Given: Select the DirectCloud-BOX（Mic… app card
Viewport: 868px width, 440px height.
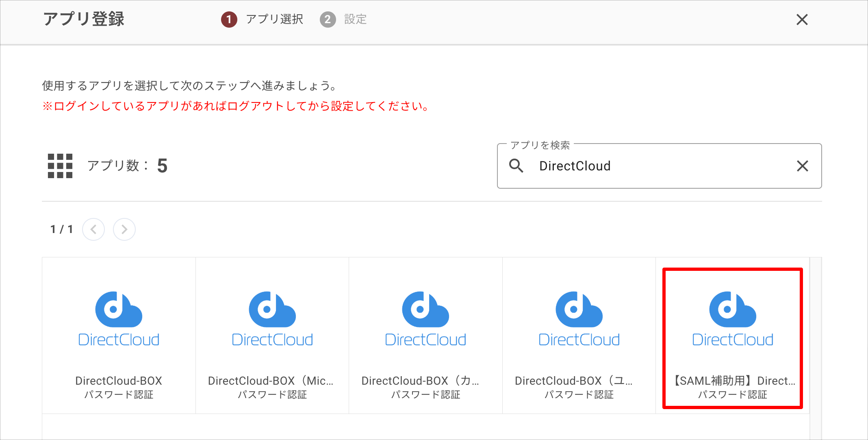Looking at the screenshot, I should click(x=272, y=335).
